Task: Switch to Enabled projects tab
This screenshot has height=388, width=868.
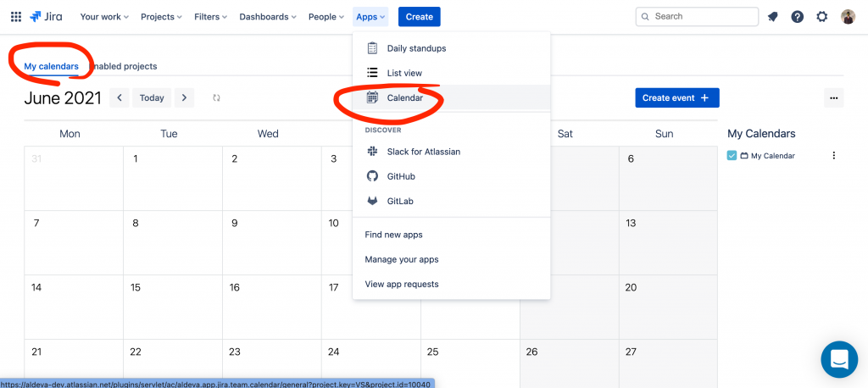Action: (123, 66)
